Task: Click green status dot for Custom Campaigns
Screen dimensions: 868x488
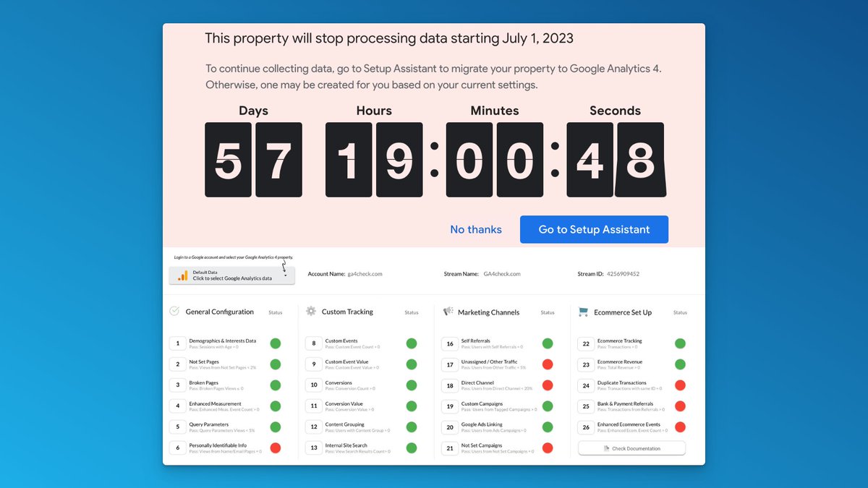Action: (x=548, y=406)
